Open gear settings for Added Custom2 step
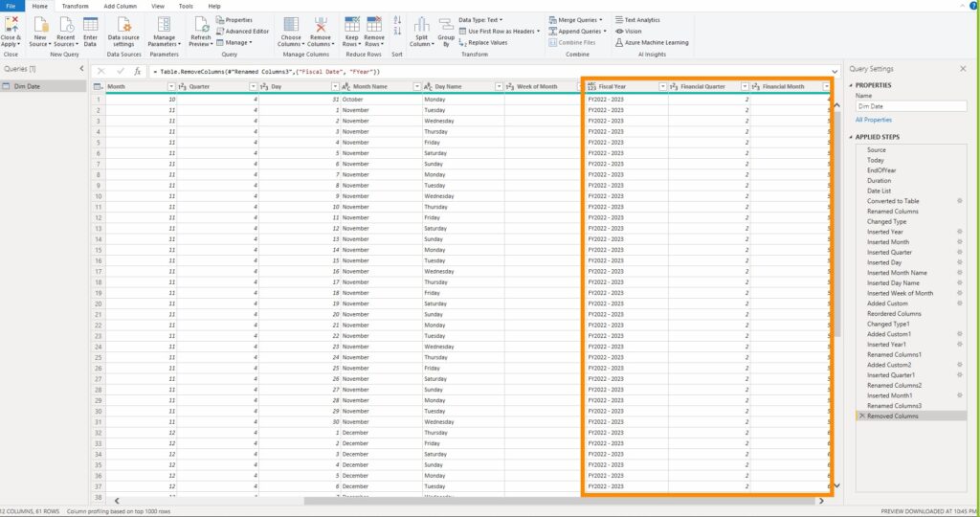Screen dimensions: 980x517 959,365
